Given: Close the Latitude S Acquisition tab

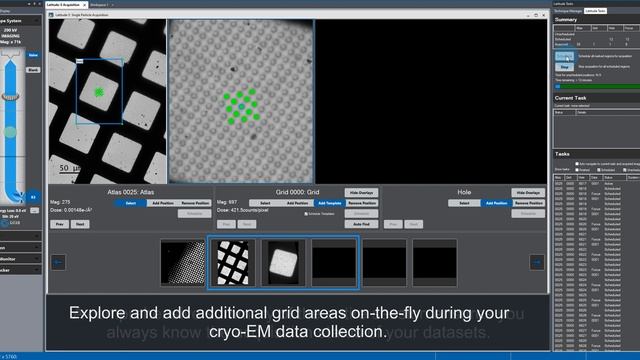Looking at the screenshot, I should [x=84, y=5].
